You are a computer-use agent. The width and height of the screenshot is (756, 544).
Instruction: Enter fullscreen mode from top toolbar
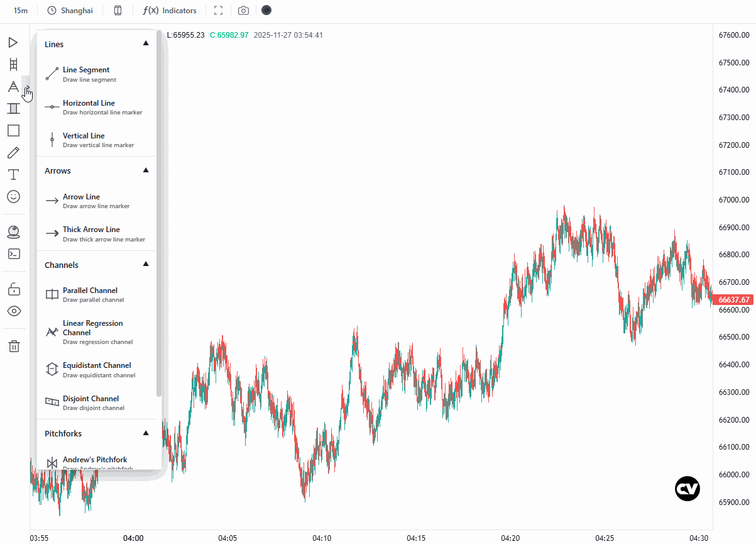(x=219, y=11)
